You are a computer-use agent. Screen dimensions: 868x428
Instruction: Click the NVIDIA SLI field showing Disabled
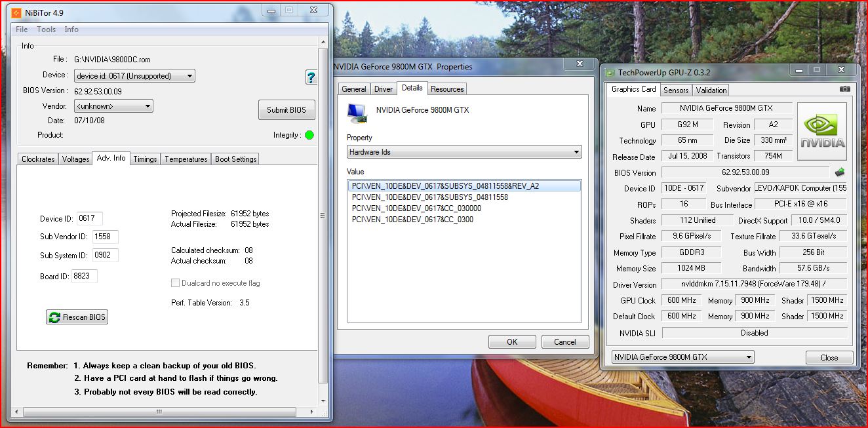click(x=754, y=333)
